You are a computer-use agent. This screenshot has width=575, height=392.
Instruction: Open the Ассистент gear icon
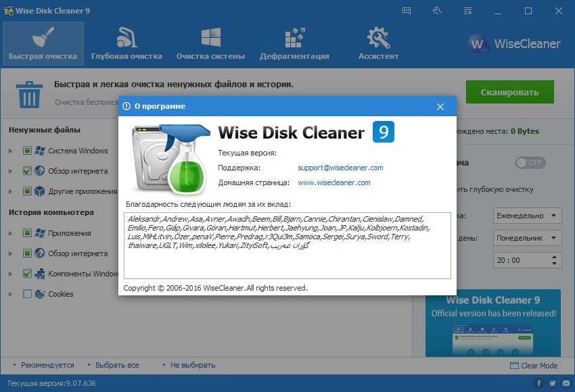(378, 44)
